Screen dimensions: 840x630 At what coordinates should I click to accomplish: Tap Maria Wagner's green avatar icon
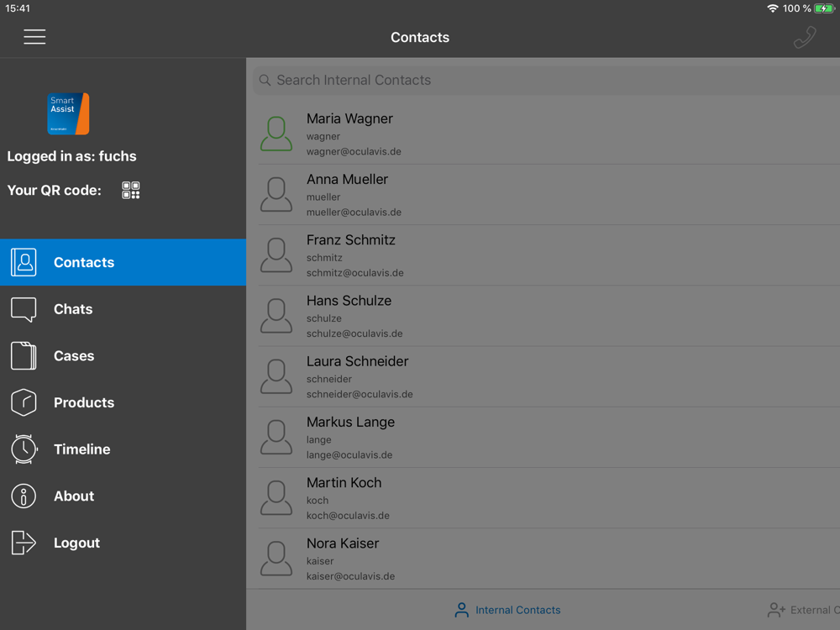pyautogui.click(x=276, y=134)
